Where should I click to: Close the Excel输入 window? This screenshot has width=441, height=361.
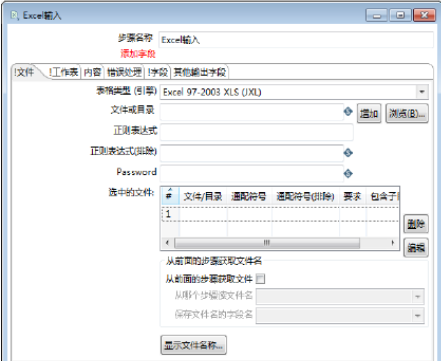(x=424, y=15)
